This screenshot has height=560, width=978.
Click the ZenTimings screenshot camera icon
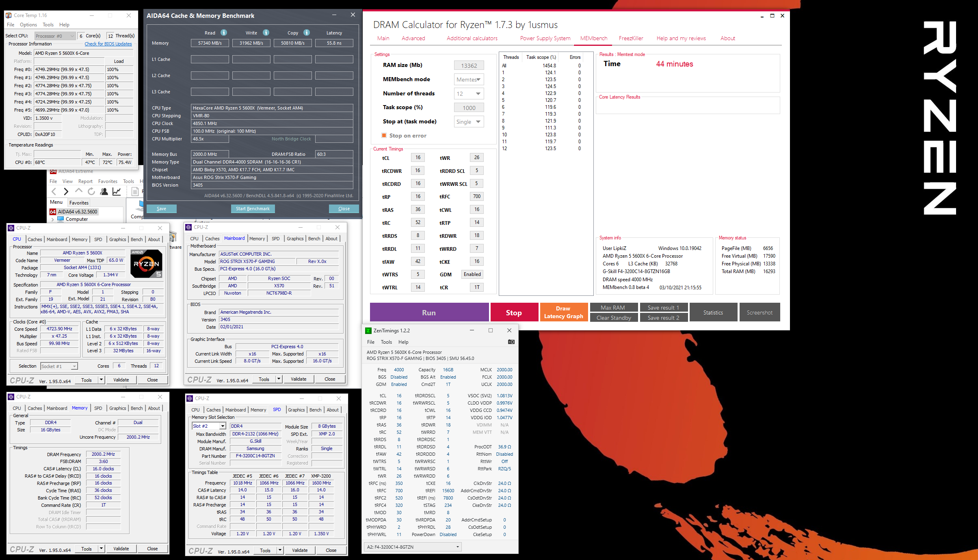(511, 342)
